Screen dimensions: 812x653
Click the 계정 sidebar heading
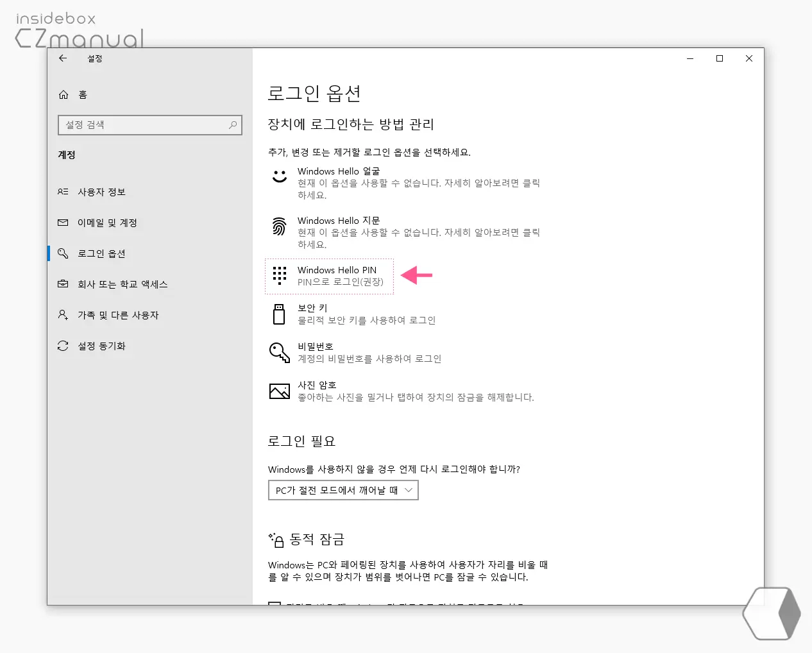click(x=67, y=155)
